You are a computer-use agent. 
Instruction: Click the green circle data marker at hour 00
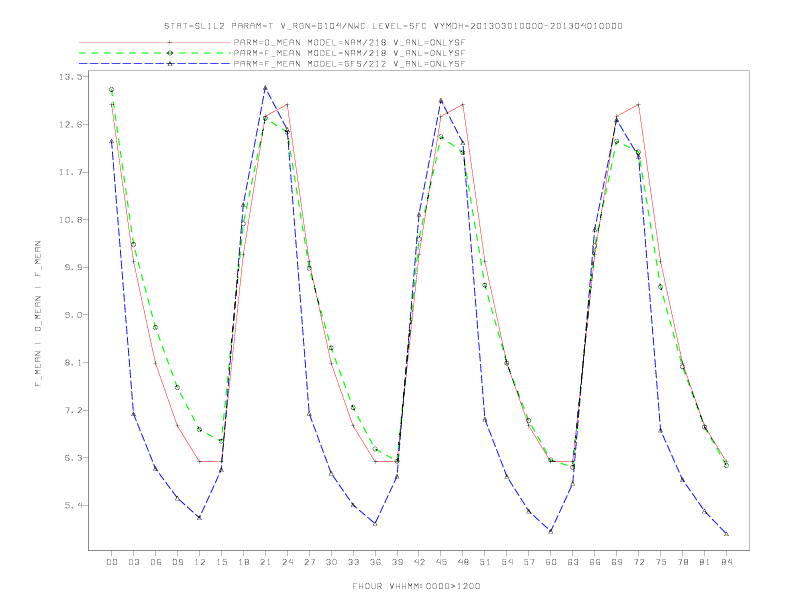click(x=112, y=90)
